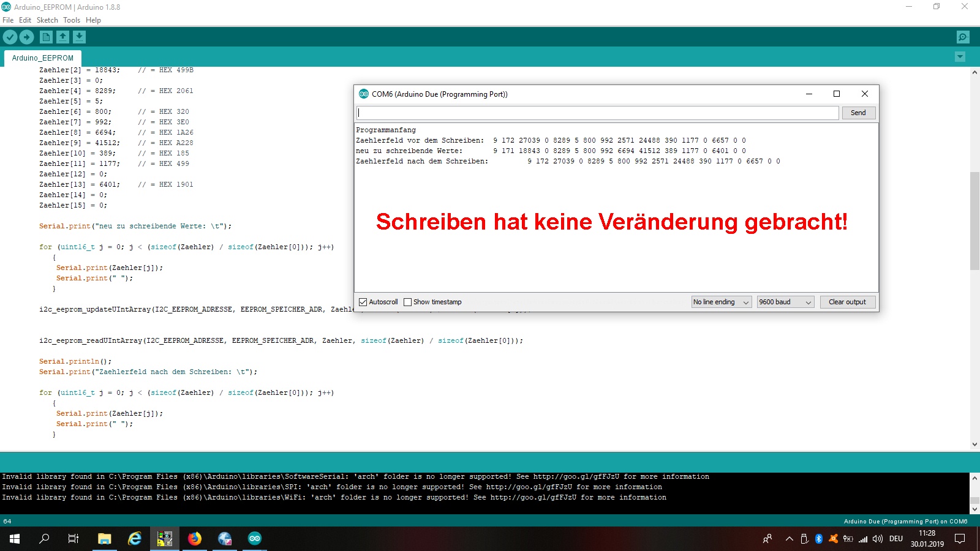Click the Verify sketch checkmark icon

(10, 37)
